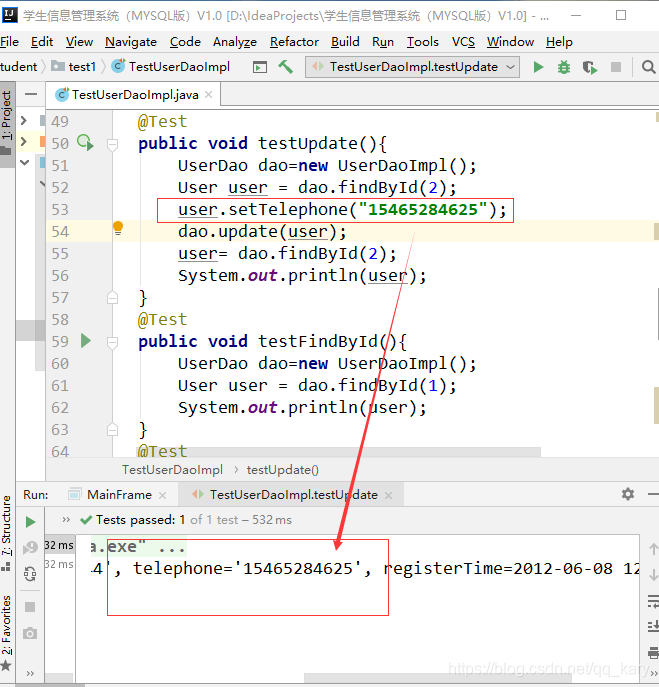
Task: Select TestUserDaoImpl in navigation bar breadcrumb
Action: (x=171, y=67)
